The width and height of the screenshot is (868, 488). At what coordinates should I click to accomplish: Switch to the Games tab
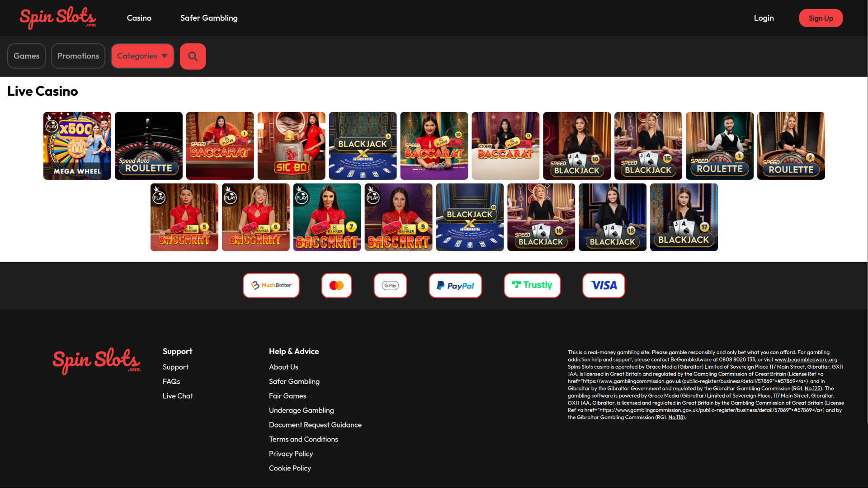(26, 56)
